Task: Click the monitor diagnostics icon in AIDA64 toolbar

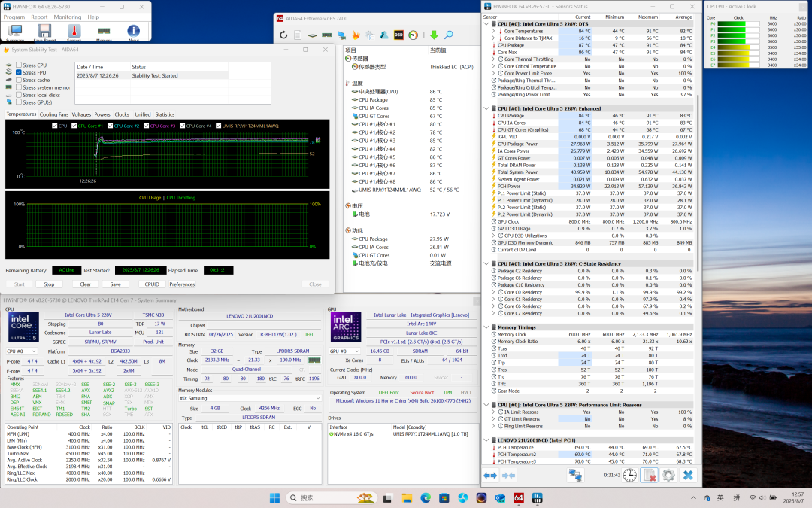Action: [x=341, y=35]
